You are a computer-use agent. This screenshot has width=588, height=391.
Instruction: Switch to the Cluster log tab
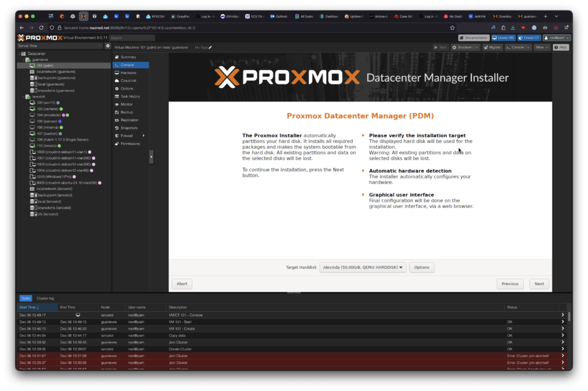point(45,299)
